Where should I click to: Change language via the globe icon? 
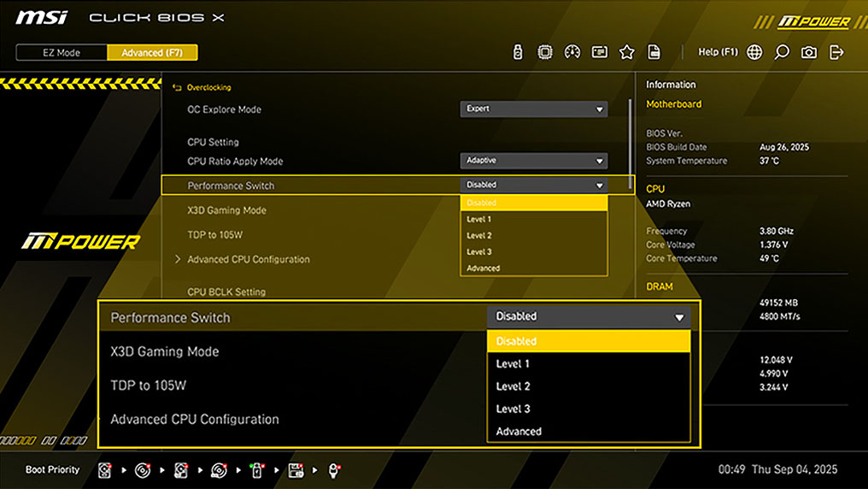(x=754, y=52)
